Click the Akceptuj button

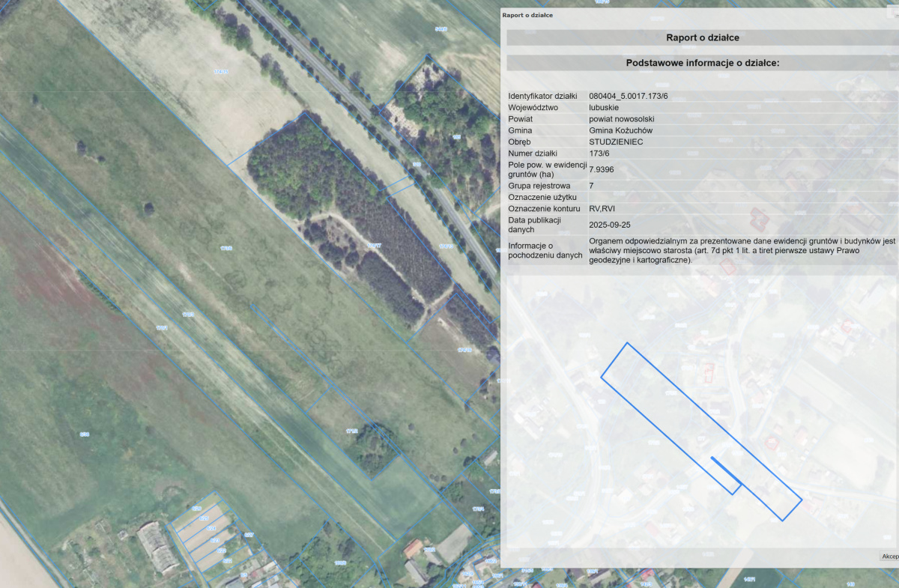(889, 557)
